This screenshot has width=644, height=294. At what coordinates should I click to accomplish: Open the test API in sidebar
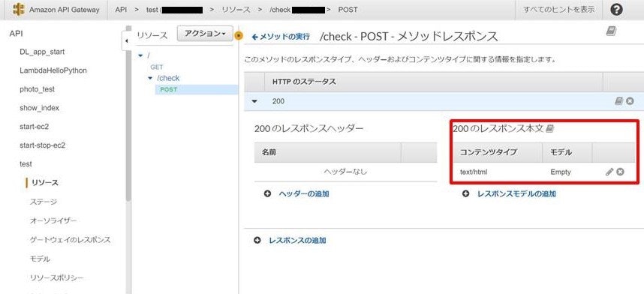point(26,163)
